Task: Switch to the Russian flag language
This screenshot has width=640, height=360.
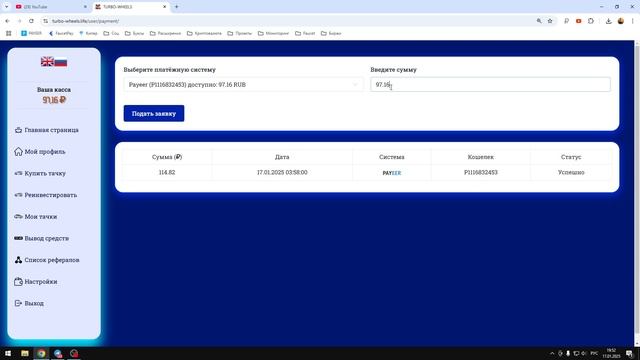Action: 60,62
